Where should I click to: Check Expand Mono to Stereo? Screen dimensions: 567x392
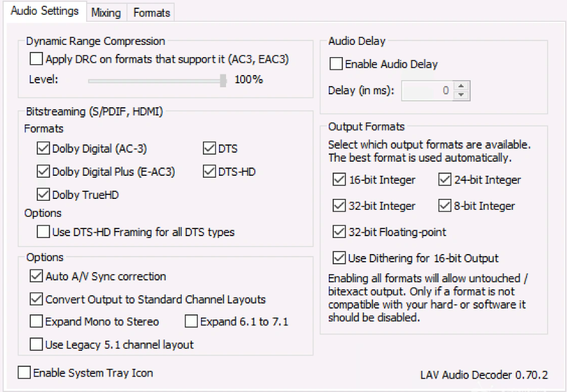(37, 321)
